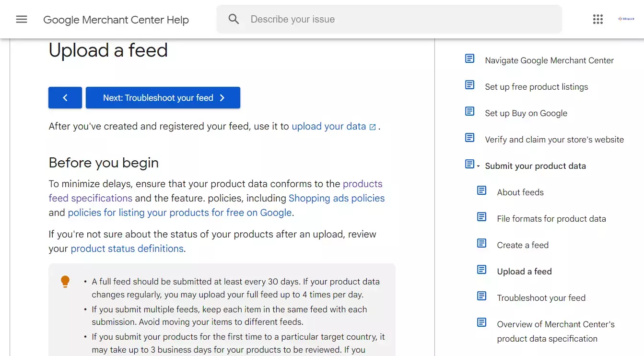The height and width of the screenshot is (356, 644).
Task: Open Navigate Google Merchant Center article
Action: tap(550, 60)
